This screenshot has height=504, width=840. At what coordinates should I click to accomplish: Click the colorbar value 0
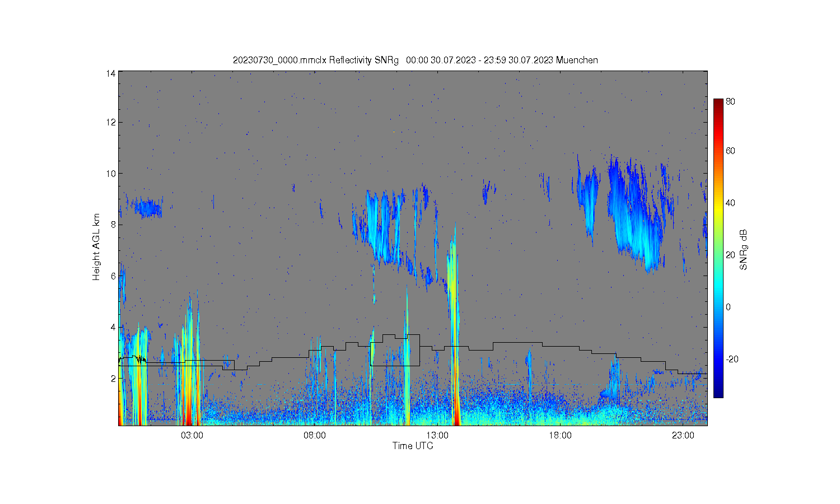click(x=728, y=307)
